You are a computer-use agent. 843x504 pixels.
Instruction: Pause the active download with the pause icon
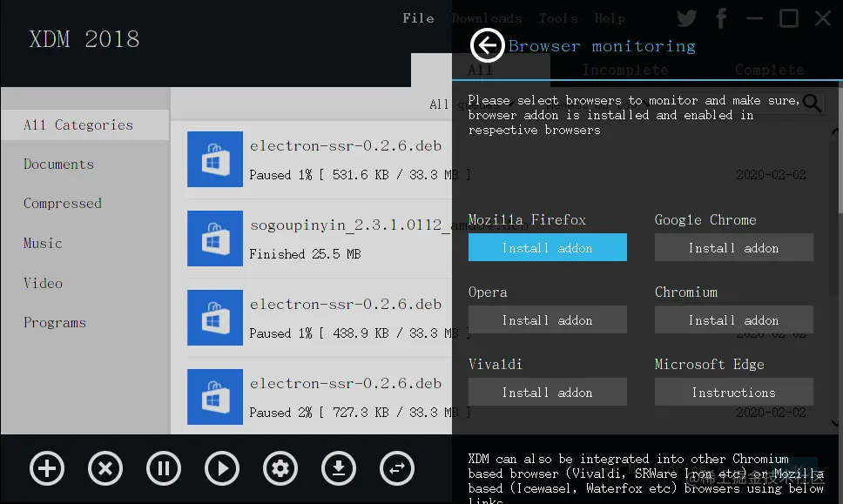(x=164, y=468)
